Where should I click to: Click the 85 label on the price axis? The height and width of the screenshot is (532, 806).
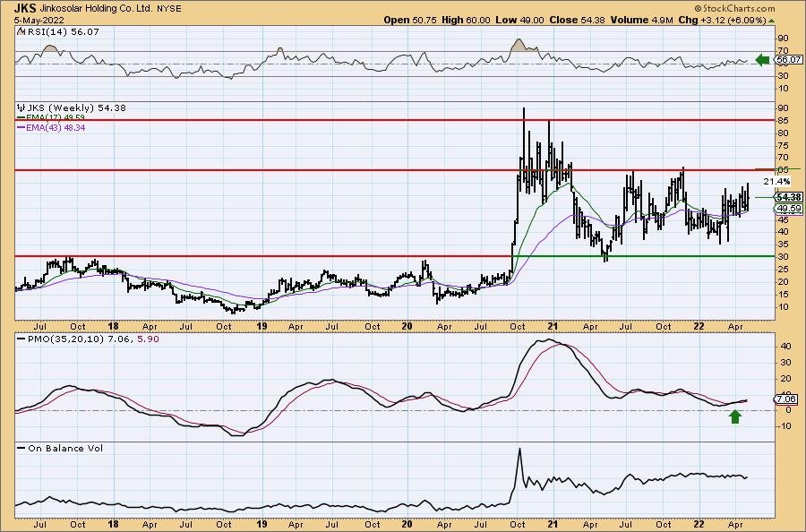click(x=784, y=121)
